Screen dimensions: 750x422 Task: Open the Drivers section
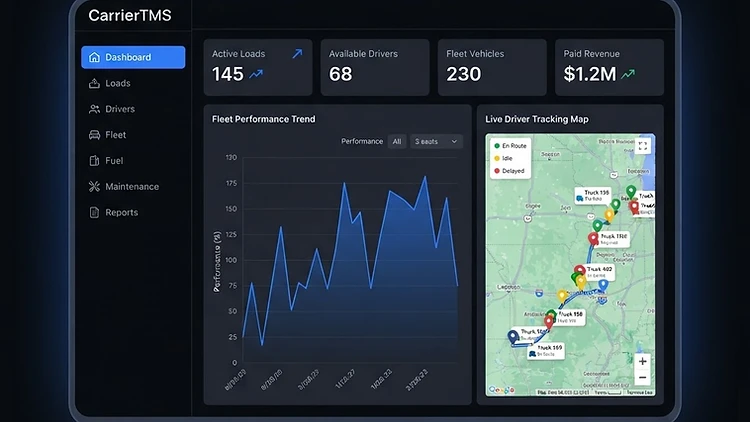133,109
